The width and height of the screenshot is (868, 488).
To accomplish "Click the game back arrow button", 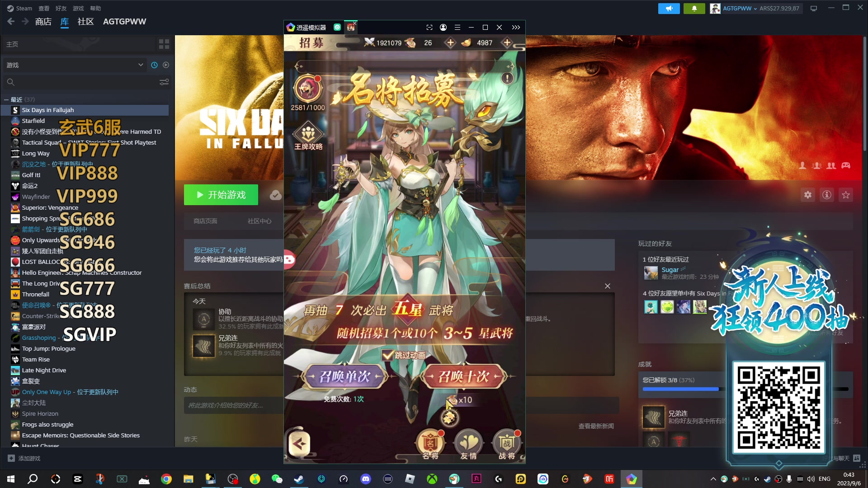I will point(299,444).
